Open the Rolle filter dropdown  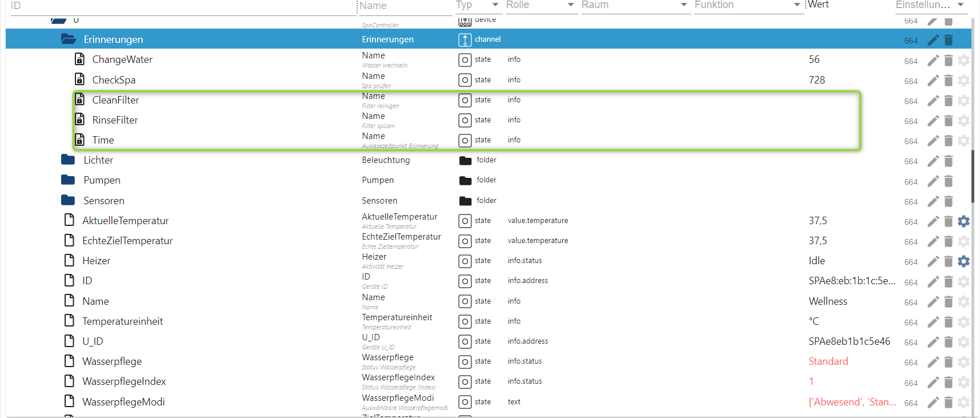point(570,5)
